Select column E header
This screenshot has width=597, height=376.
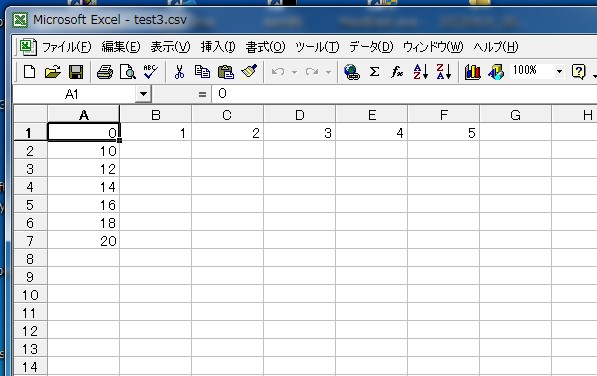coord(372,115)
